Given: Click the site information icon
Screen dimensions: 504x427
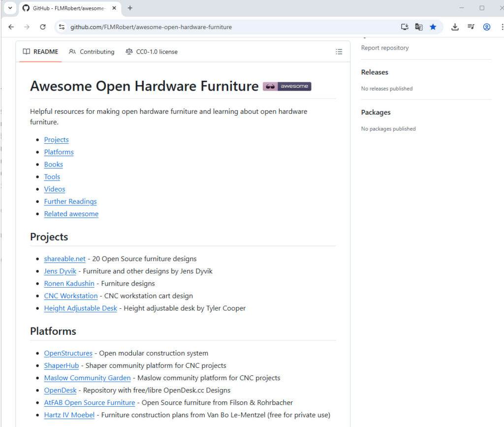Looking at the screenshot, I should [62, 27].
